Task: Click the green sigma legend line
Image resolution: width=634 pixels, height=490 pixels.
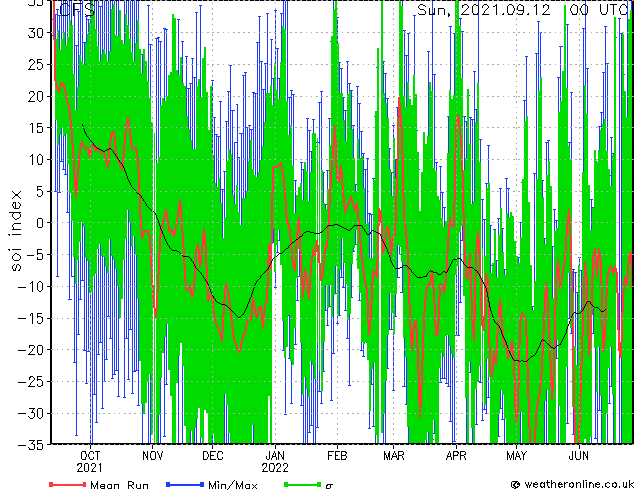Action: click(302, 484)
